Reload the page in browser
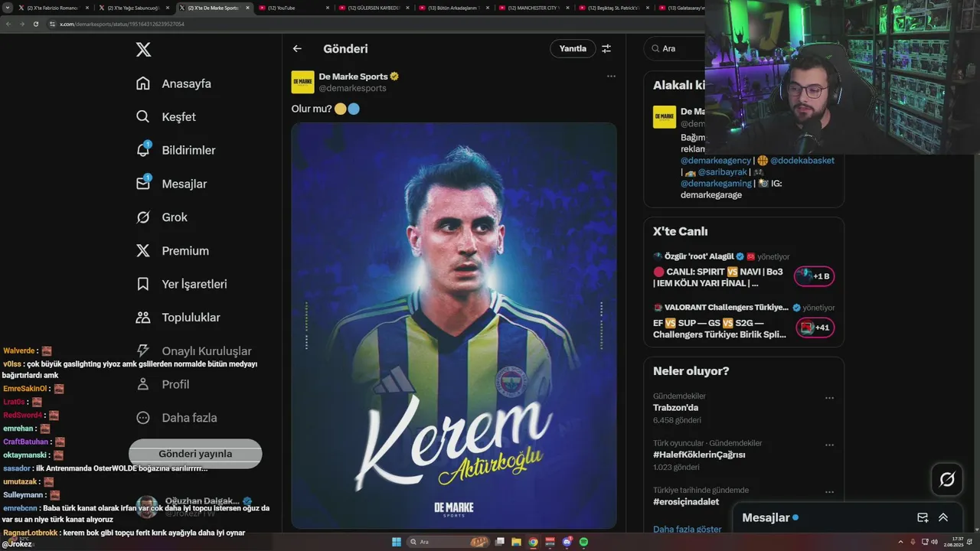The image size is (980, 551). [x=35, y=24]
